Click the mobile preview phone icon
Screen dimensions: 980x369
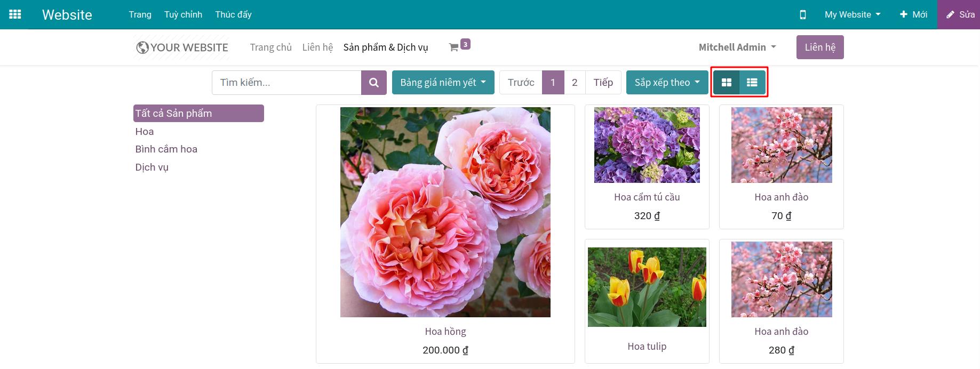(x=802, y=14)
